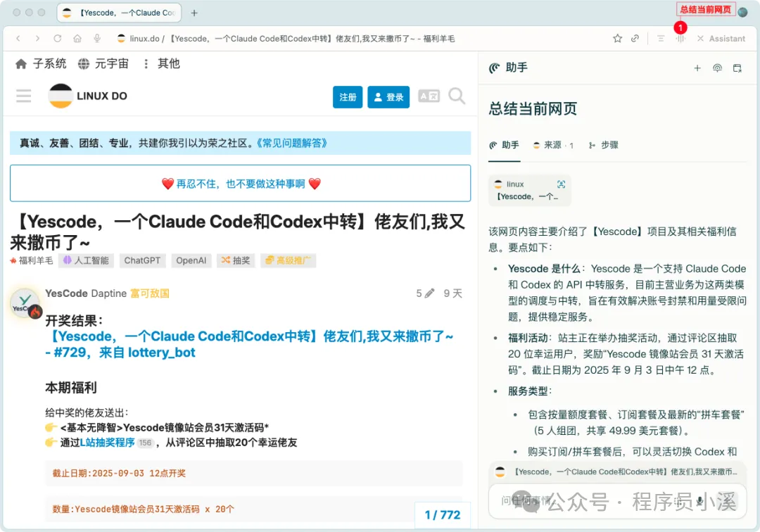The height and width of the screenshot is (532, 760).
Task: Open a new browser tab with plus
Action: click(x=194, y=13)
